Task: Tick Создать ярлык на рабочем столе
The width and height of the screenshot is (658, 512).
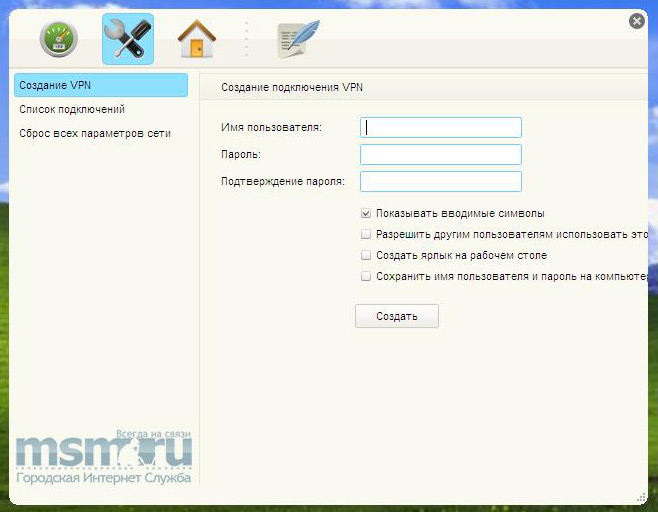Action: point(366,255)
